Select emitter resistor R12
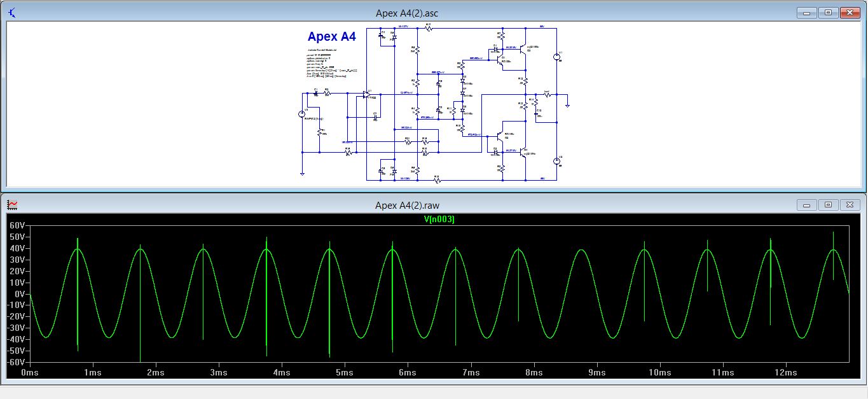 pyautogui.click(x=525, y=81)
